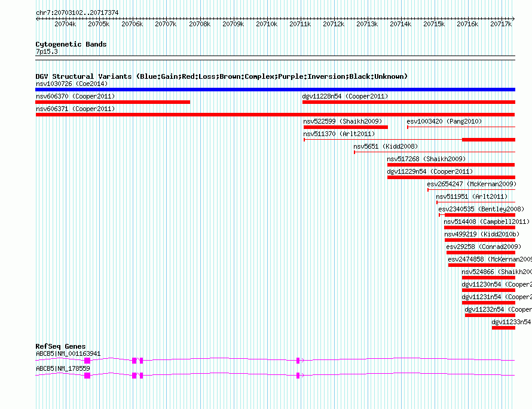Open the nsv522599 (Shaikh2009) variant

(343, 121)
